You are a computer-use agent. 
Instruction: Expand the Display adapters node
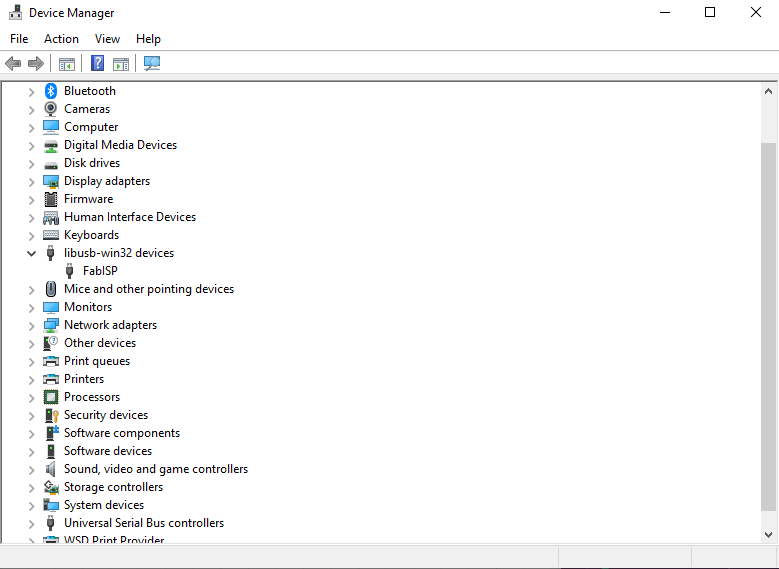coord(31,181)
